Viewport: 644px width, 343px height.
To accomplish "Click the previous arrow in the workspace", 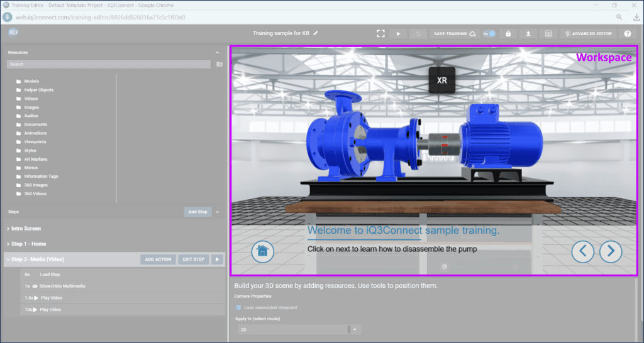I will [x=583, y=251].
